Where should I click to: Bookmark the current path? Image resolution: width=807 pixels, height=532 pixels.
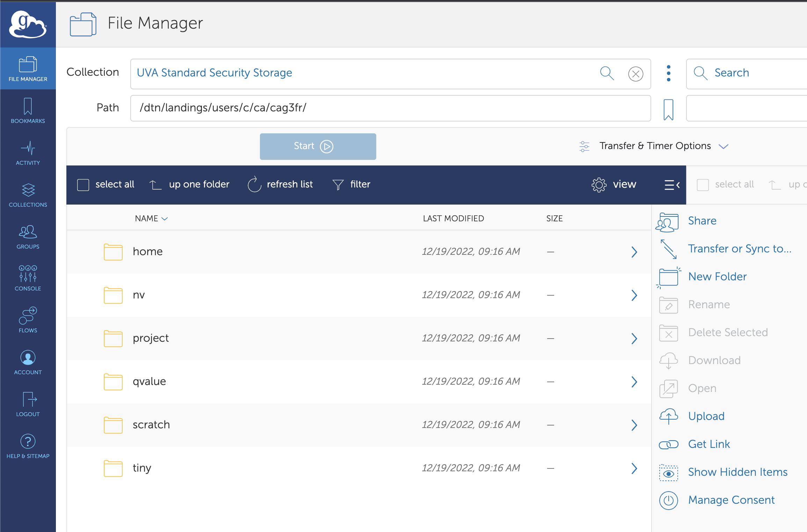[x=668, y=109]
